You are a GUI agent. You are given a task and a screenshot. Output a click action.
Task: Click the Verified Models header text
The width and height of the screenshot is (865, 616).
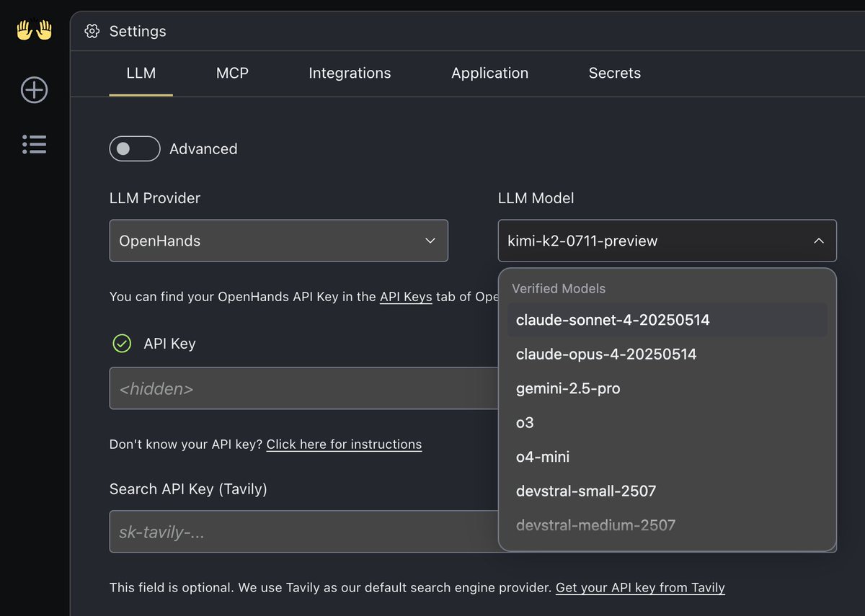(559, 288)
